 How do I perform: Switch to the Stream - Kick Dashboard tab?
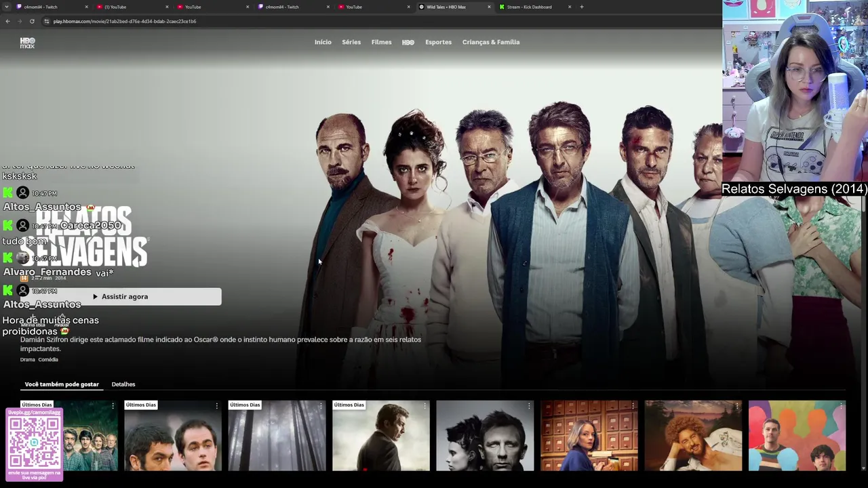tap(536, 7)
